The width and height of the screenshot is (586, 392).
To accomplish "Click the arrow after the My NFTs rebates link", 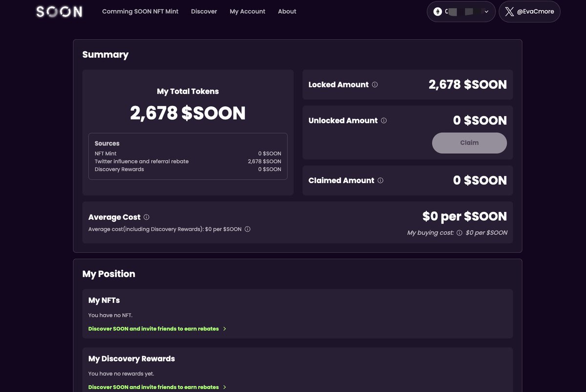I will point(225,329).
